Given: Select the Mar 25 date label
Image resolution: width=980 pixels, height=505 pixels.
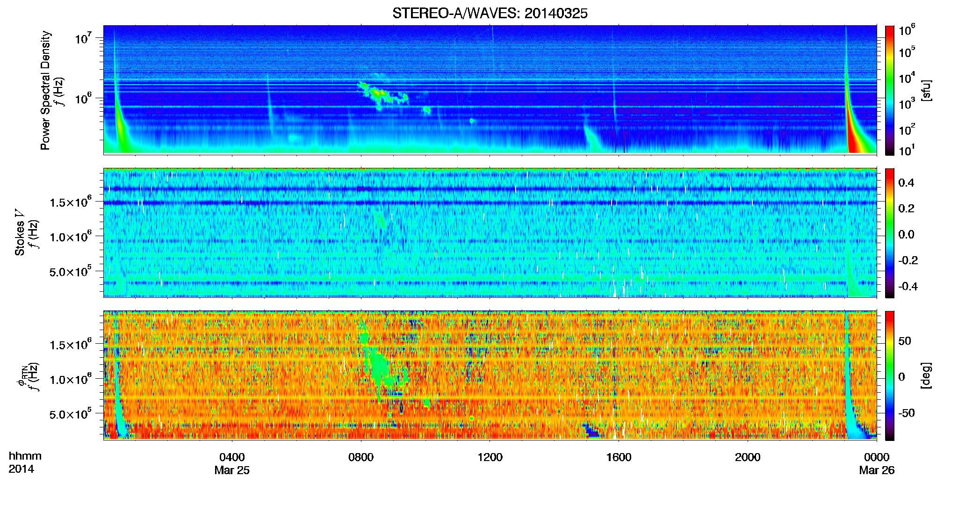Looking at the screenshot, I should (232, 470).
